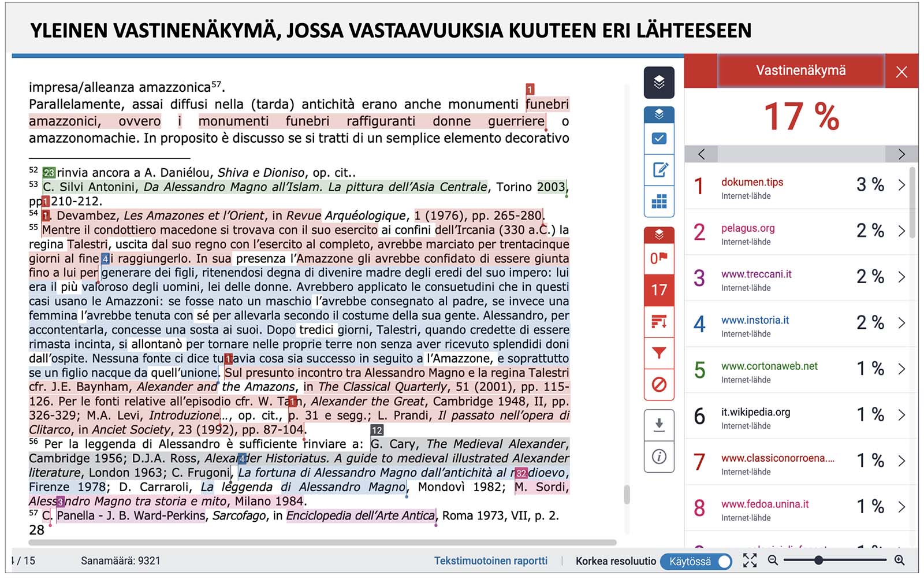Open the www.instoria.it source link
The image size is (924, 579).
[x=755, y=320]
